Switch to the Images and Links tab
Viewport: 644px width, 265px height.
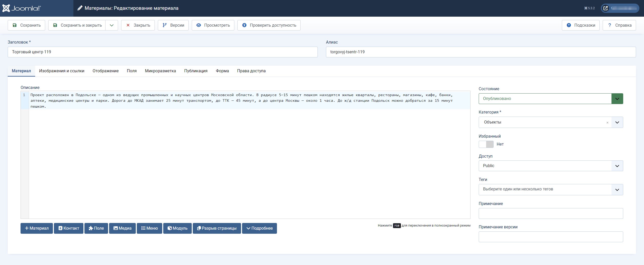click(62, 71)
